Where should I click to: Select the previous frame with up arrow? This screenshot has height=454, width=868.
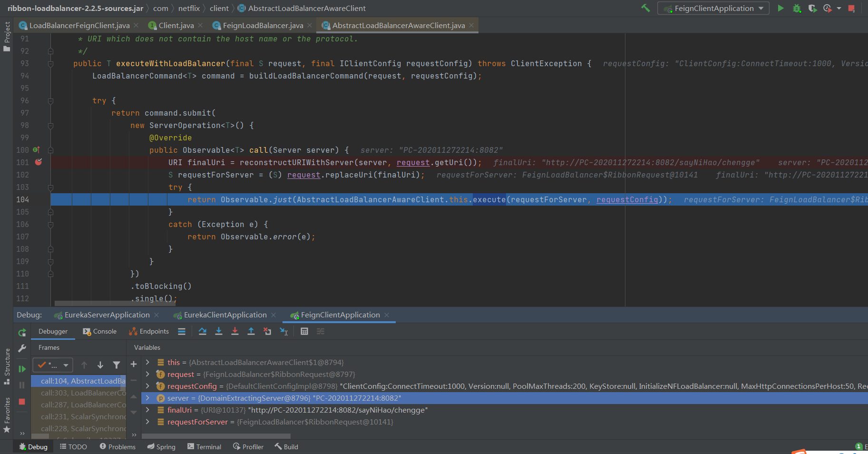coord(84,365)
